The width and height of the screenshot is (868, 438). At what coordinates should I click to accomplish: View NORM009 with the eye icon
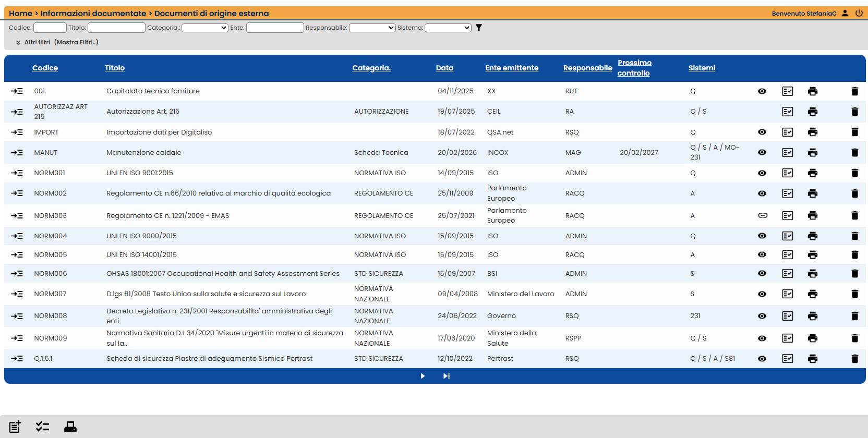(762, 338)
